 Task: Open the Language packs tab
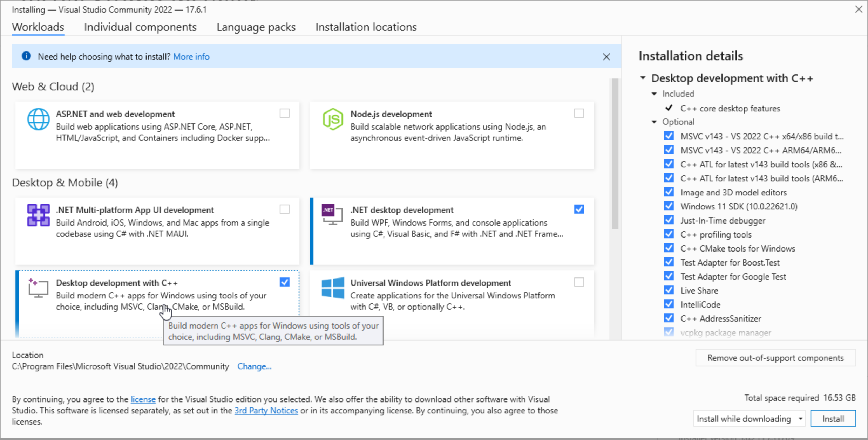click(256, 27)
